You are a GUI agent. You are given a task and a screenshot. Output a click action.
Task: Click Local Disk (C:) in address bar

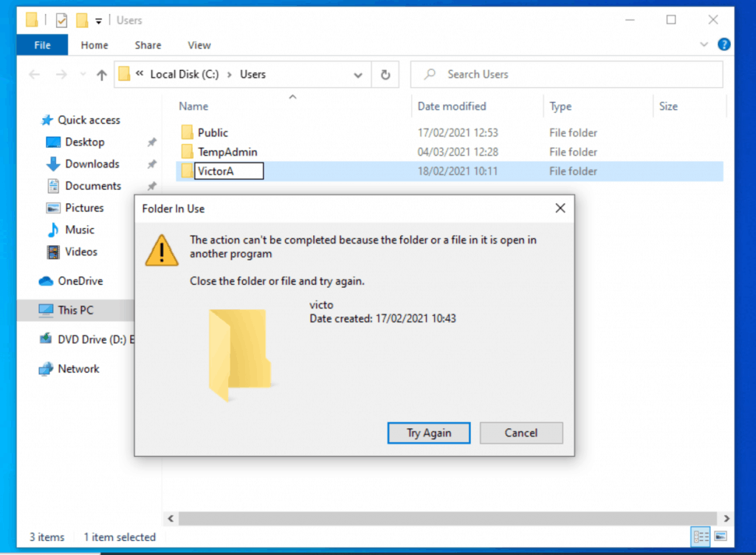click(184, 75)
